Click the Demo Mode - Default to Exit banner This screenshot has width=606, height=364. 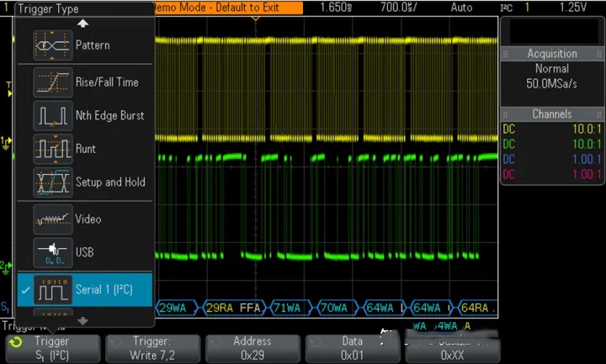pyautogui.click(x=226, y=7)
